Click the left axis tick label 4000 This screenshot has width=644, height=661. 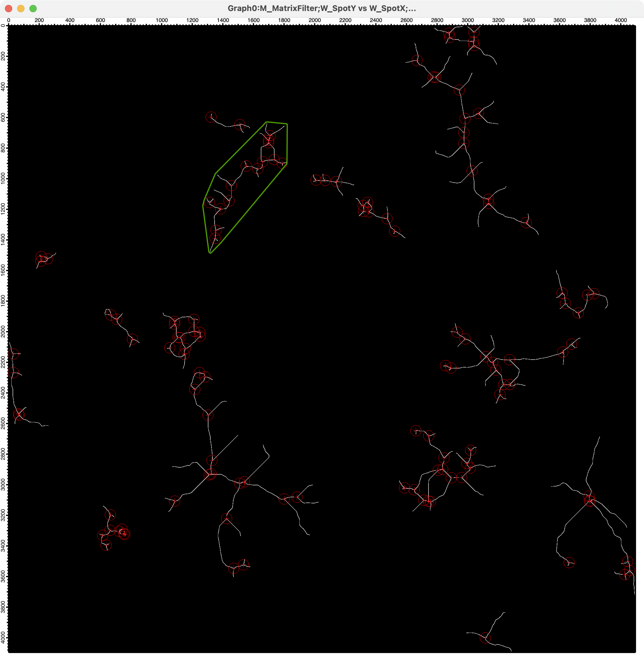3,637
